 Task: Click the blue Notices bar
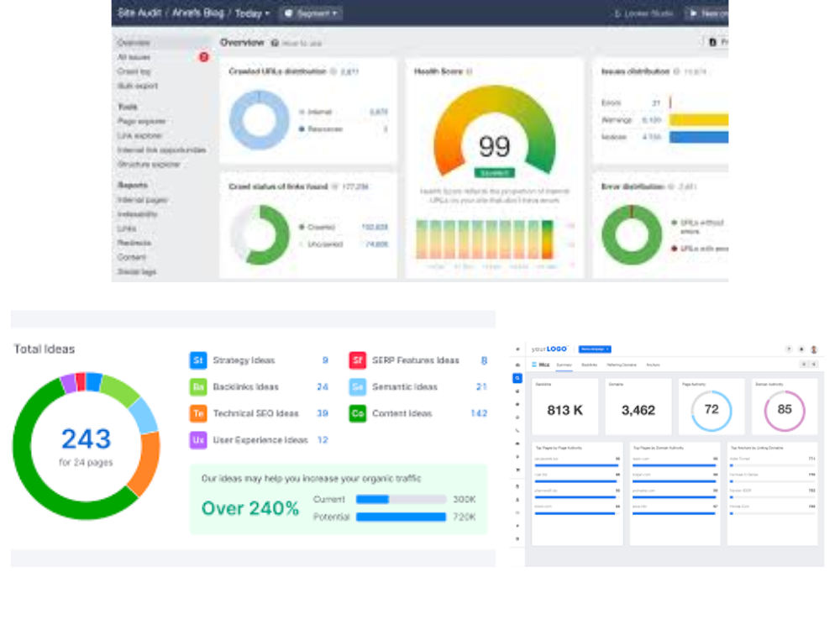pyautogui.click(x=699, y=137)
